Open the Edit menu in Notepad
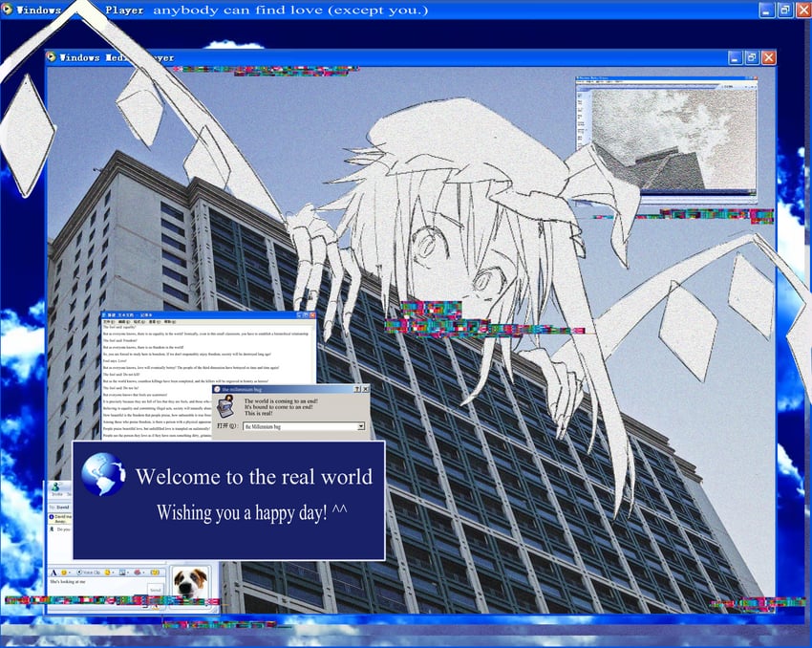812x648 pixels. point(124,322)
